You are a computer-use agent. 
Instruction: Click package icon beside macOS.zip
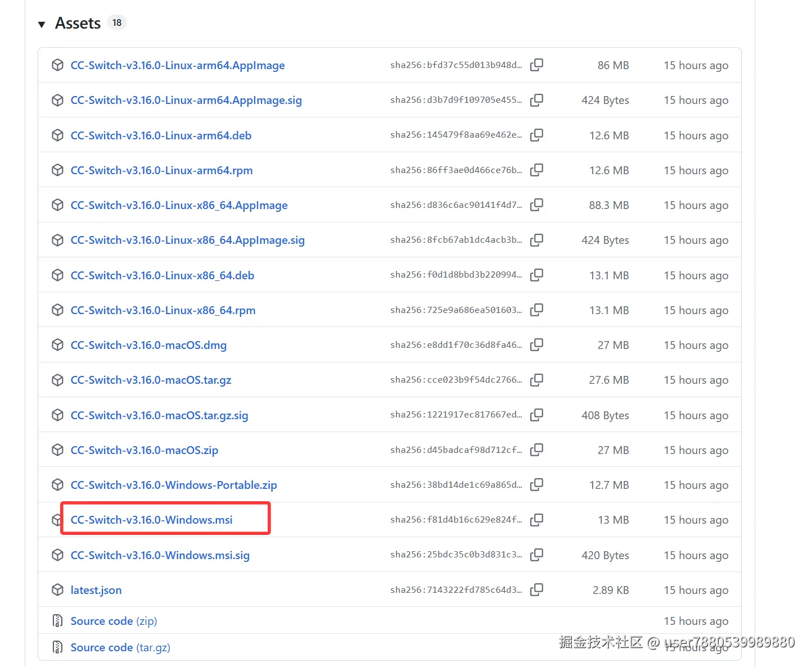coord(57,450)
